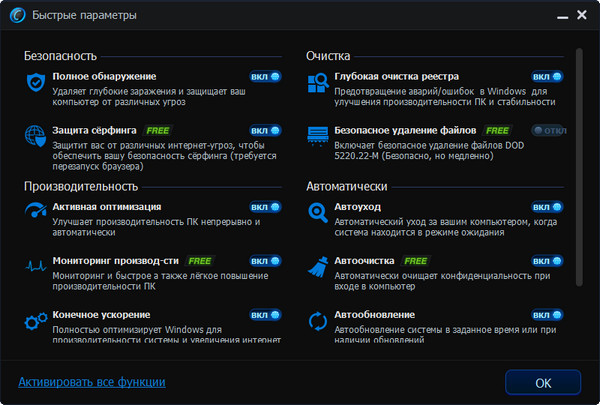Viewport: 600px width, 405px height.
Task: Click the Очистка section heading
Action: (328, 56)
